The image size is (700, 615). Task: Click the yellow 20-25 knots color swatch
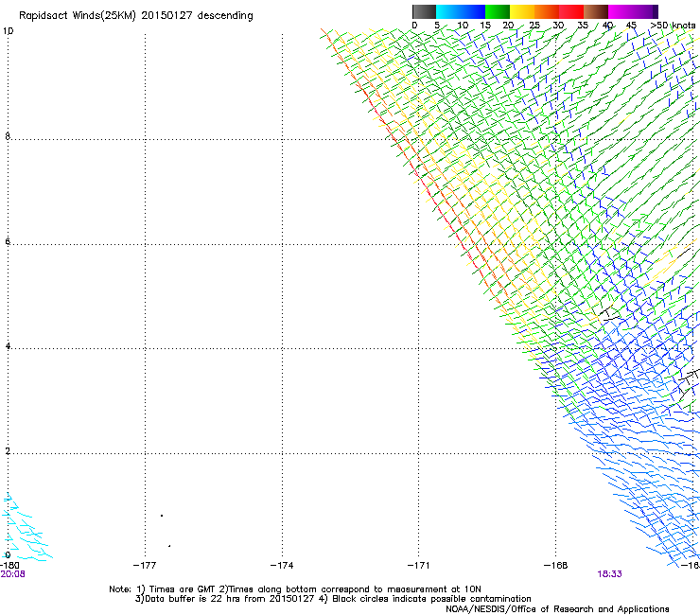click(522, 11)
